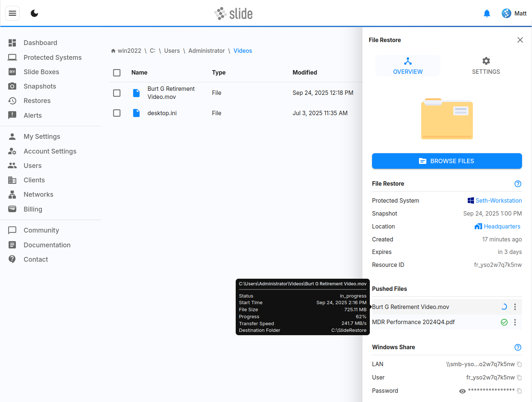Go to Snapshots in the sidebar
This screenshot has height=402, width=532.
point(40,86)
